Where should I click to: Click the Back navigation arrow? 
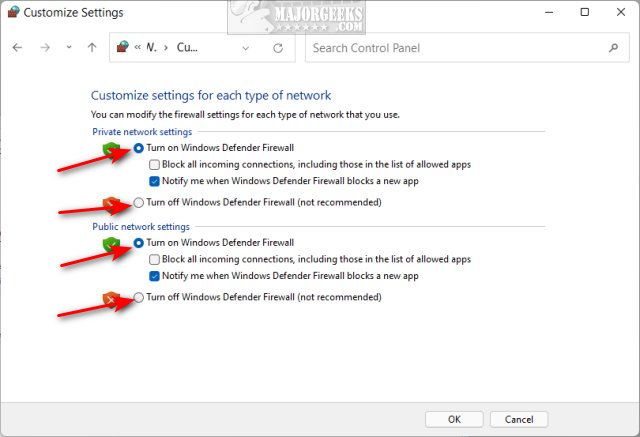pyautogui.click(x=17, y=48)
